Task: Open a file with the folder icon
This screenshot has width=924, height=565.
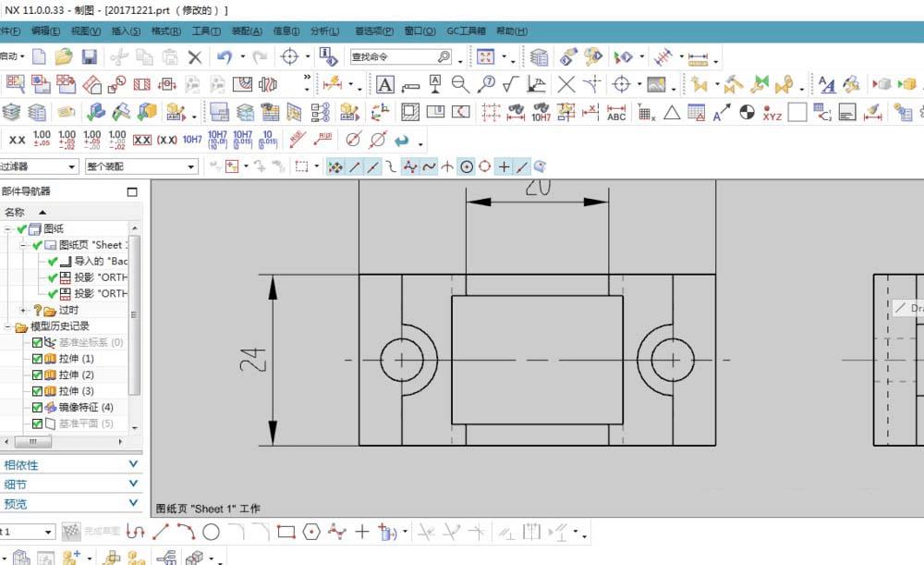Action: point(64,56)
